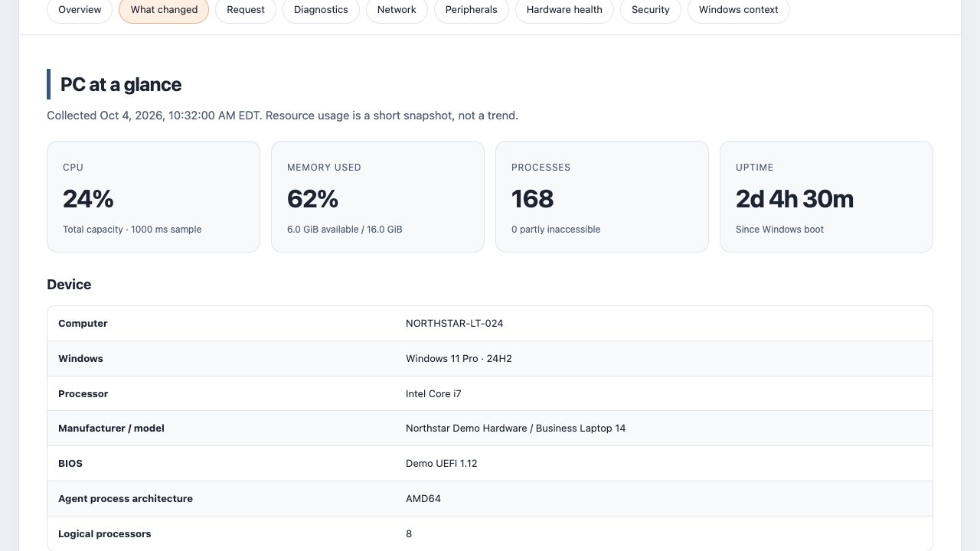Screen dimensions: 980x551
Task: Switch to the Security tab
Action: point(651,10)
